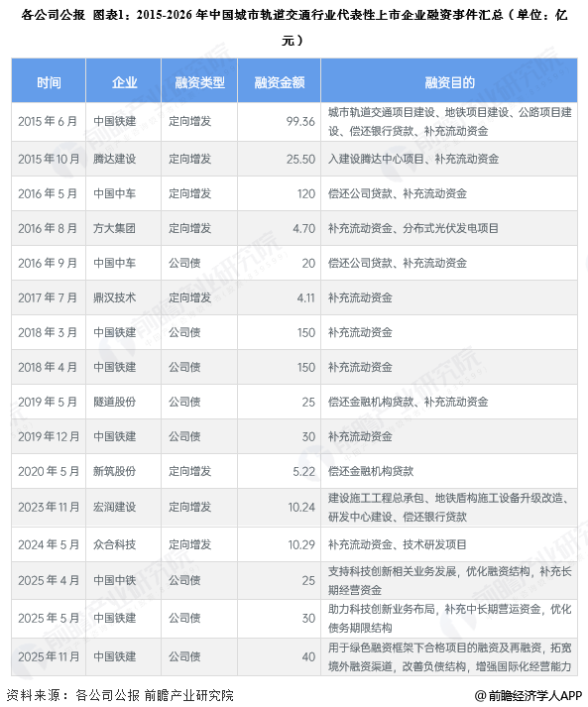Screen dimensions: 588x707
Task: Click the 融资金额 column header
Action: click(279, 82)
